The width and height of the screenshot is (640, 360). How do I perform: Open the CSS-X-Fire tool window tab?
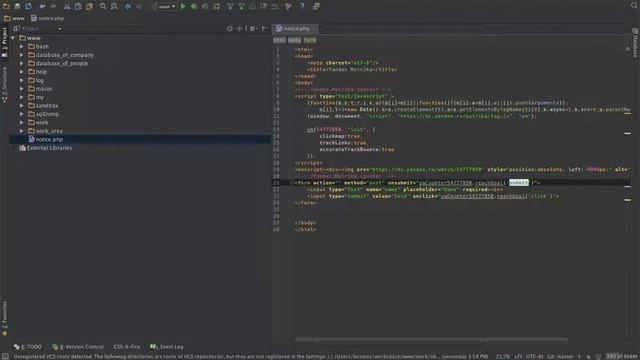pyautogui.click(x=127, y=347)
